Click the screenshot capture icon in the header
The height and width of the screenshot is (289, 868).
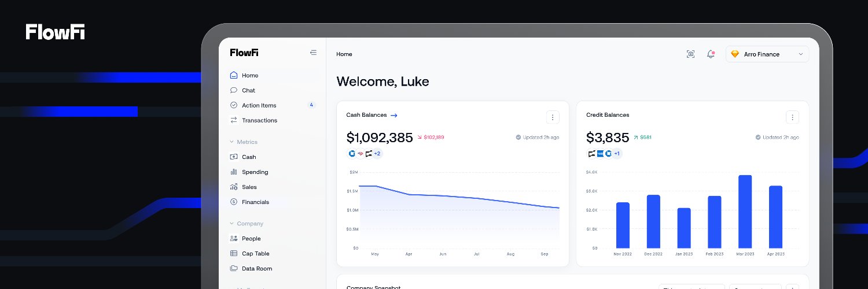690,54
